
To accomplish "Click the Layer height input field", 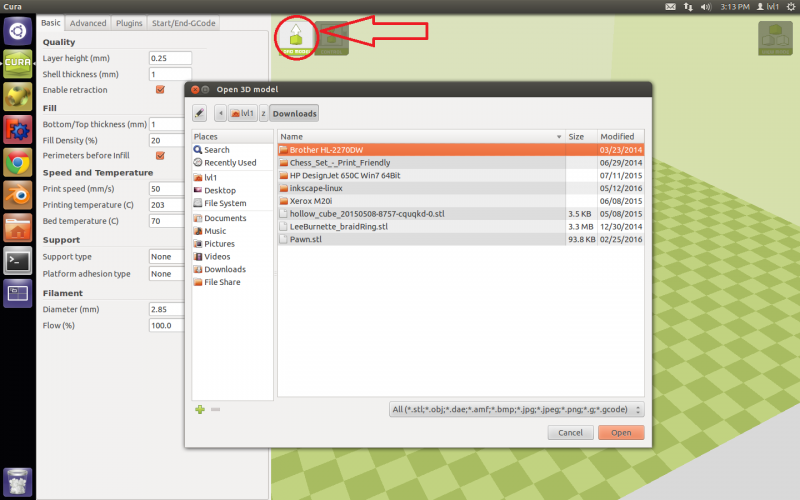I will 170,58.
